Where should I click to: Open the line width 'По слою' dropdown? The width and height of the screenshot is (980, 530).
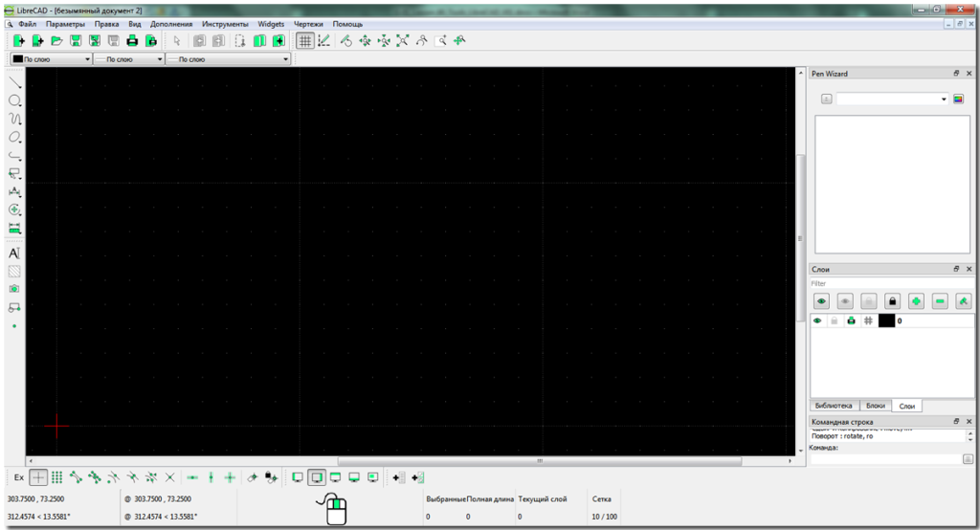click(x=127, y=59)
